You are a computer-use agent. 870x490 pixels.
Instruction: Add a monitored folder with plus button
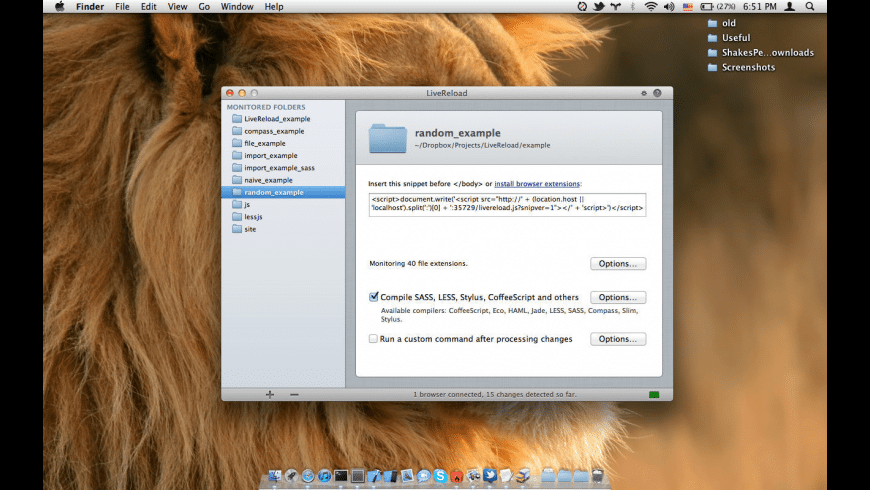coord(270,395)
